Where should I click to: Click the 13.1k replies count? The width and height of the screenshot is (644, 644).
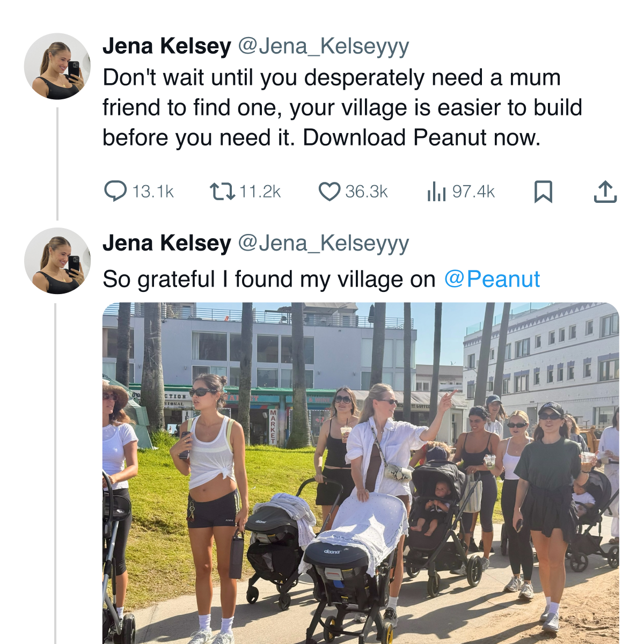(x=153, y=192)
